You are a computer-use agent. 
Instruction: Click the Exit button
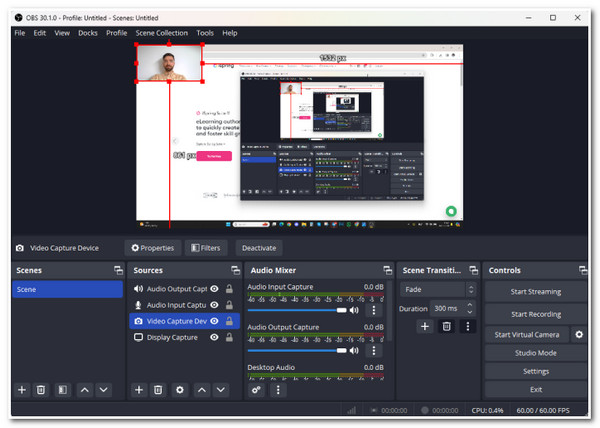click(536, 390)
